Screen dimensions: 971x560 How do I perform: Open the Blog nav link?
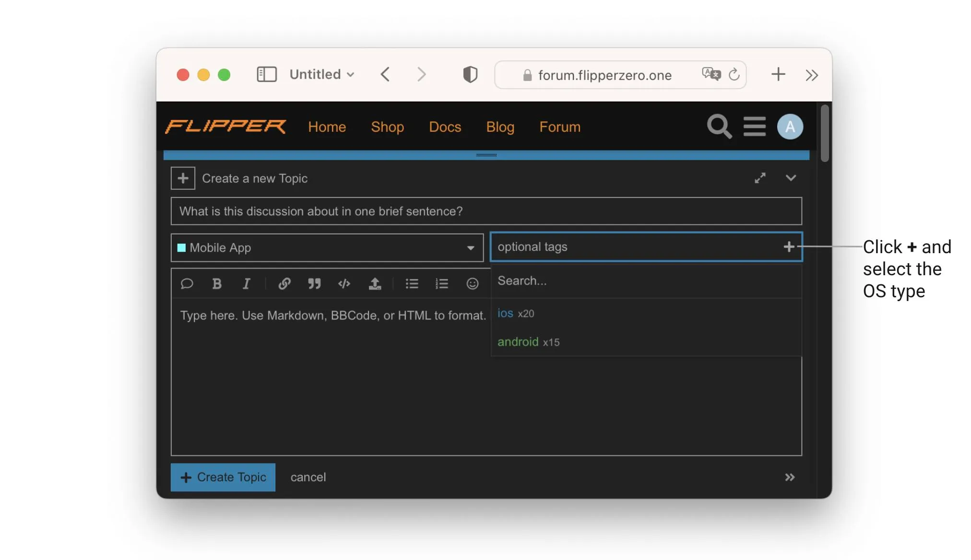500,127
